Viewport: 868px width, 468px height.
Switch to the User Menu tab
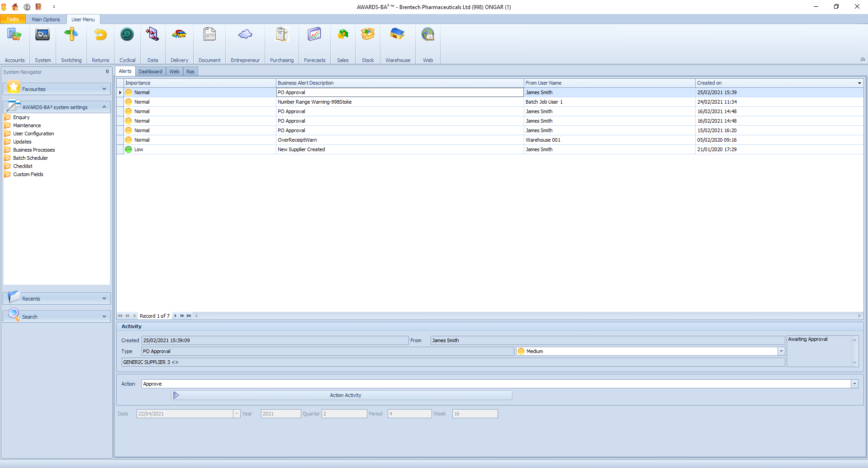(x=83, y=19)
